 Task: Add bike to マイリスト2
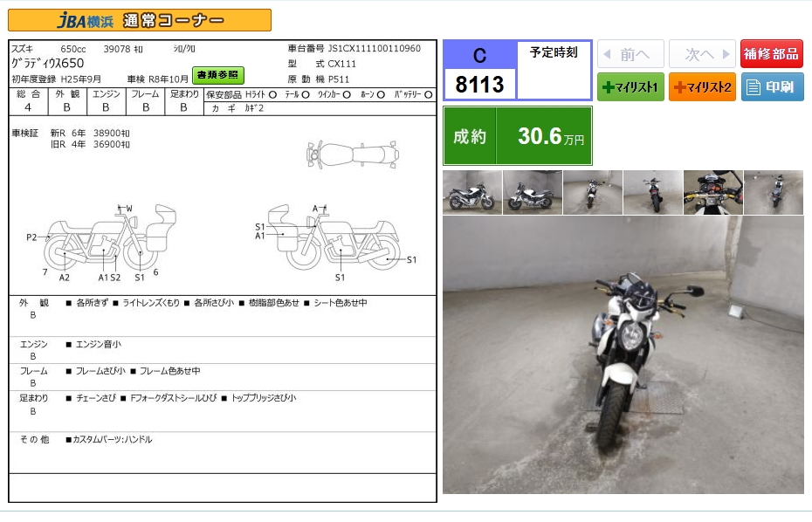coord(702,87)
